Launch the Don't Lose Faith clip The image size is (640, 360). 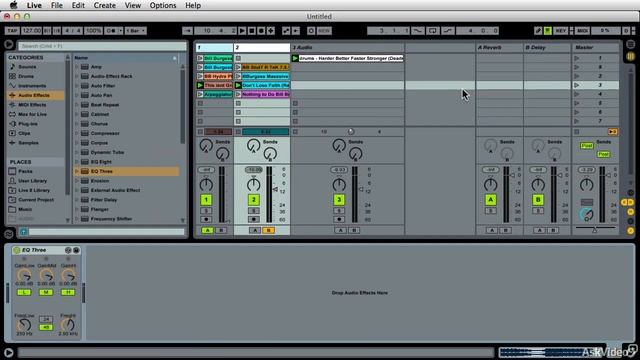(x=238, y=85)
